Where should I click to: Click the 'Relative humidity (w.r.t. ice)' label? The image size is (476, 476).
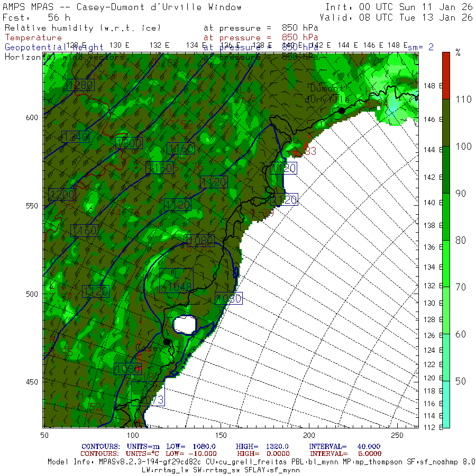(x=83, y=28)
